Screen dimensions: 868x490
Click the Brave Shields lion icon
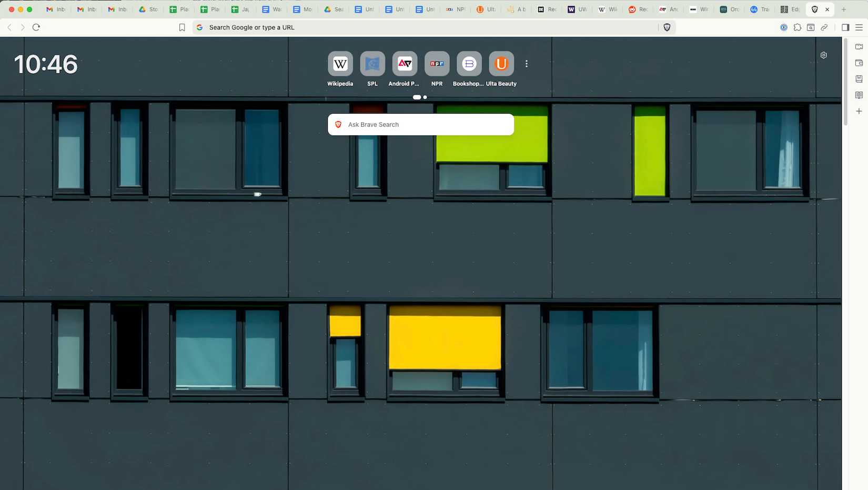667,27
